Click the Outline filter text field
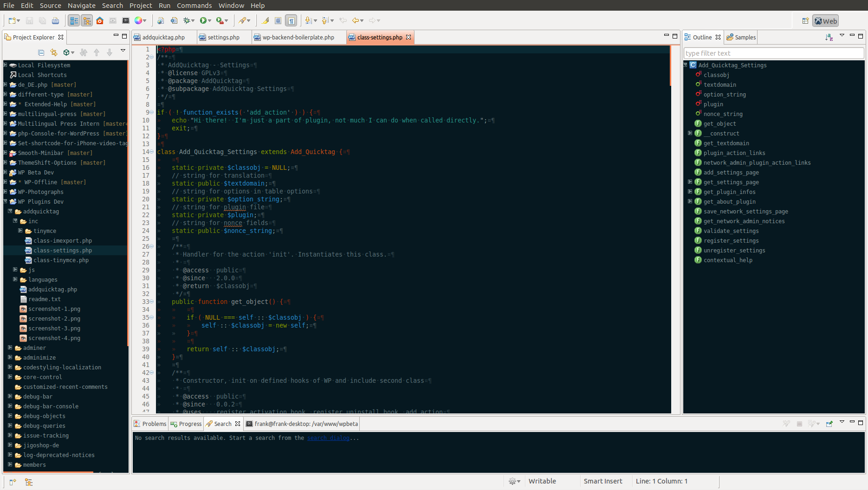868x490 pixels. (773, 53)
